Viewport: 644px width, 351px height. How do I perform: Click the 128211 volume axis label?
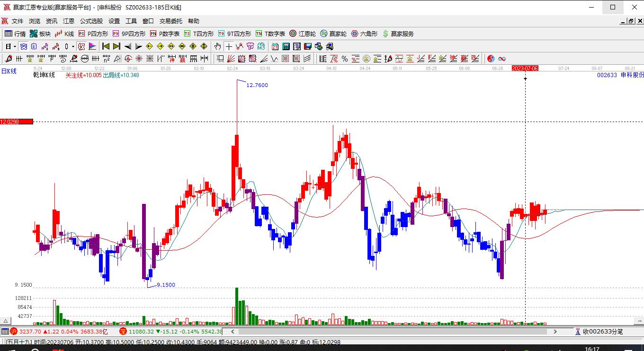[23, 298]
